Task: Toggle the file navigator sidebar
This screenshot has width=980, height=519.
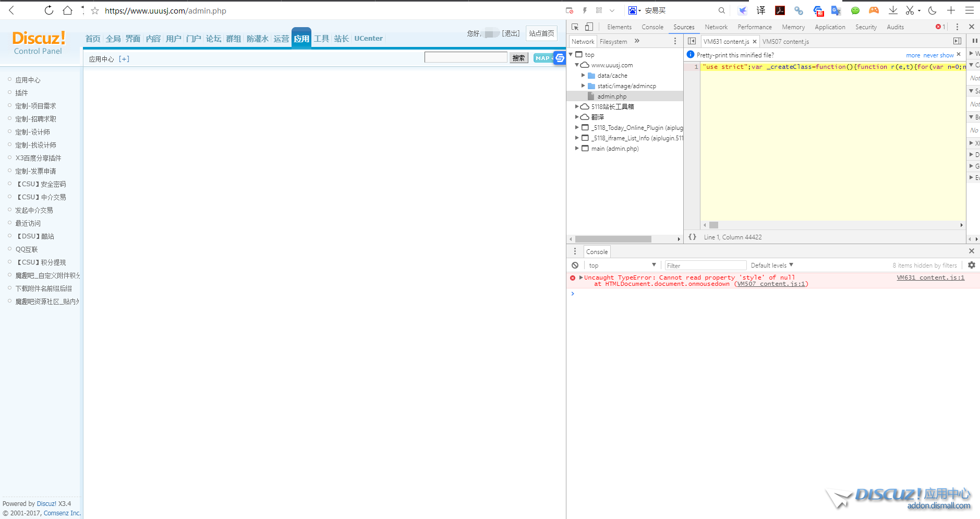Action: pos(692,41)
